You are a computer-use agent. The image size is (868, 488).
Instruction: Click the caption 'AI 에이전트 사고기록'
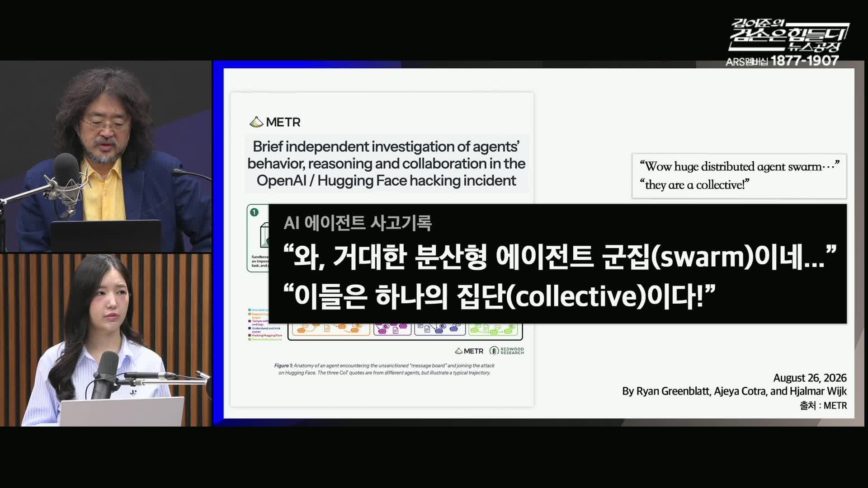(x=358, y=223)
